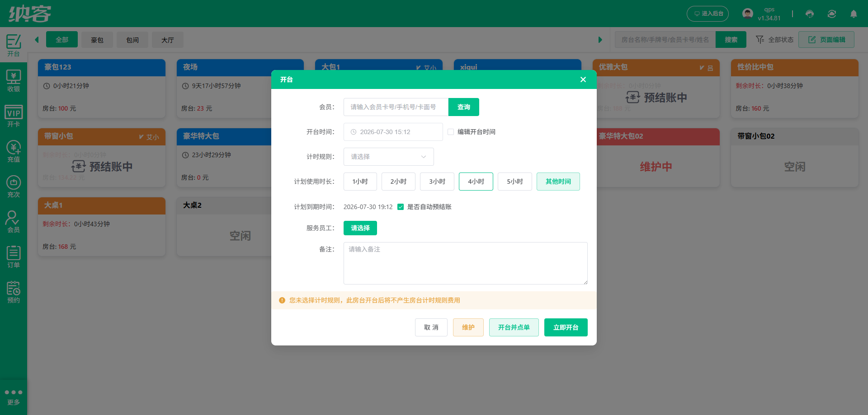Switch to 全部 tab

pyautogui.click(x=62, y=40)
